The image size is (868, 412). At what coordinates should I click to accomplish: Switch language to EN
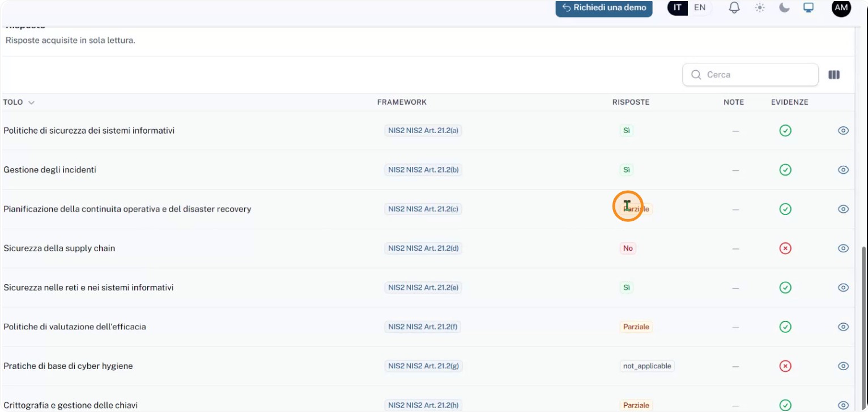click(x=700, y=8)
